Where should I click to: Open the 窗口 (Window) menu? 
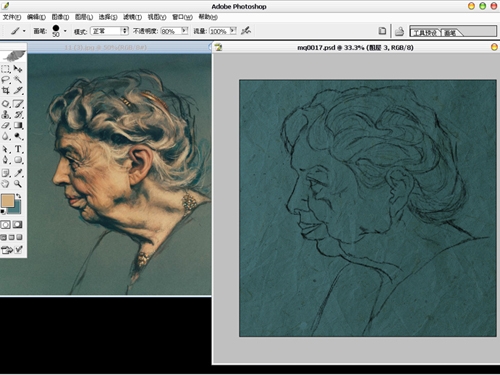(182, 17)
